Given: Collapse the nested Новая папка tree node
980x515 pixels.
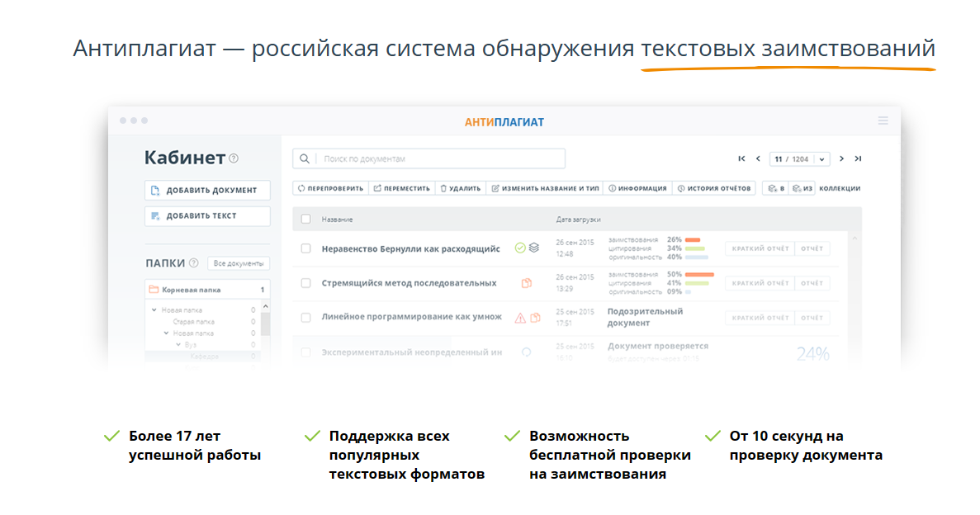Looking at the screenshot, I should (x=166, y=333).
